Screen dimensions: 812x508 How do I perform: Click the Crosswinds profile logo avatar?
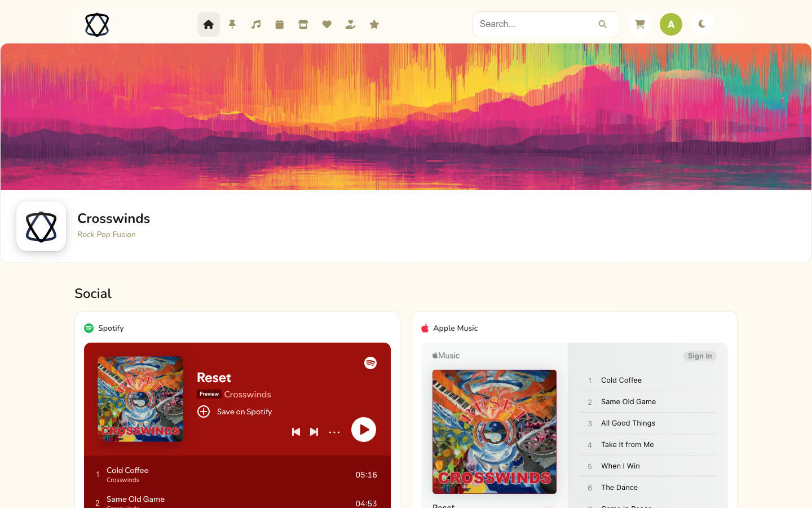coord(41,226)
